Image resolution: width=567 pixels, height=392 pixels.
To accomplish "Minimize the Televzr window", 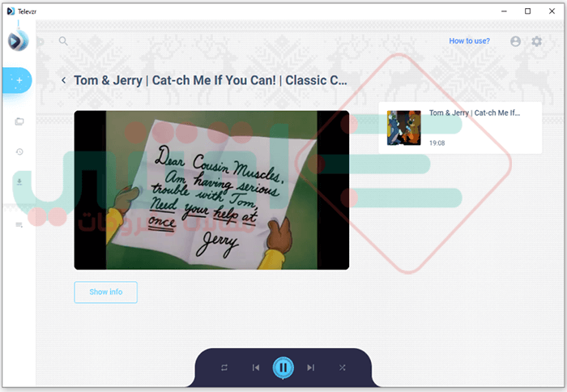I will pos(504,11).
